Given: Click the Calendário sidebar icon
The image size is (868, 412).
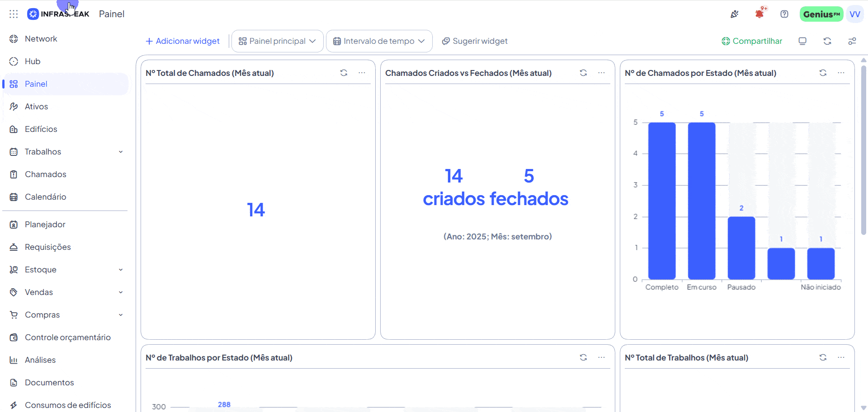Looking at the screenshot, I should click(x=14, y=197).
